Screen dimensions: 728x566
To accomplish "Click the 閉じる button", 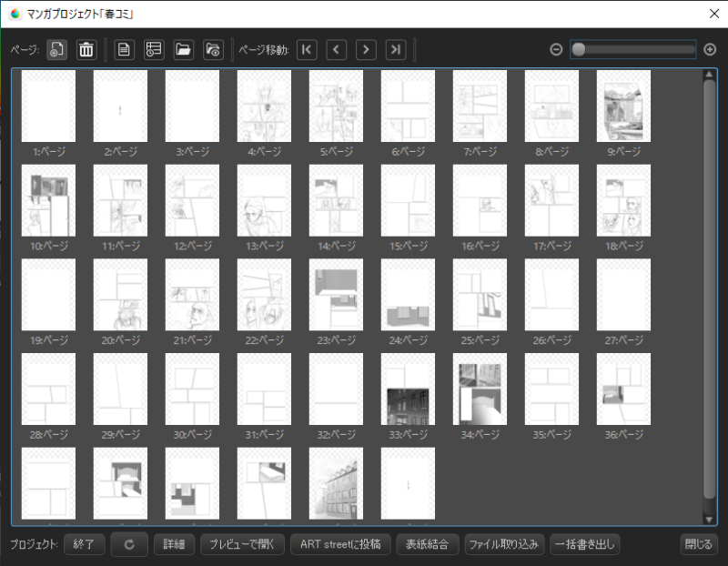I will [x=699, y=544].
